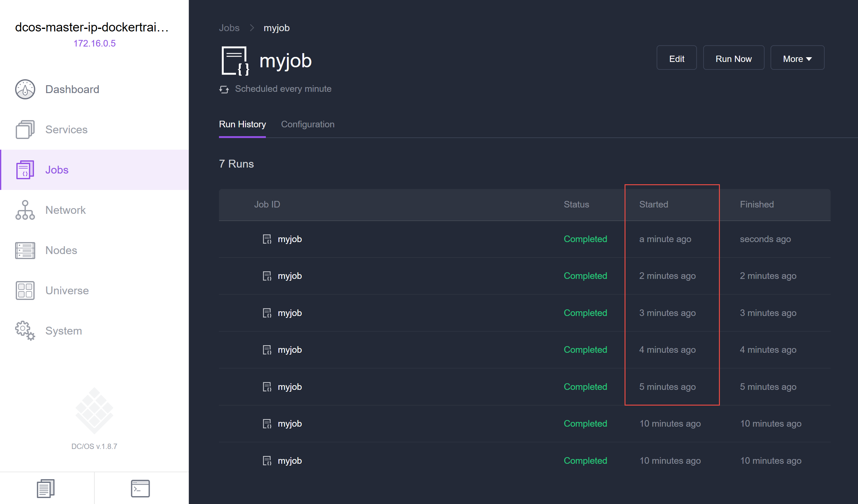Click the Nodes server-rack icon
858x504 pixels.
click(x=25, y=251)
